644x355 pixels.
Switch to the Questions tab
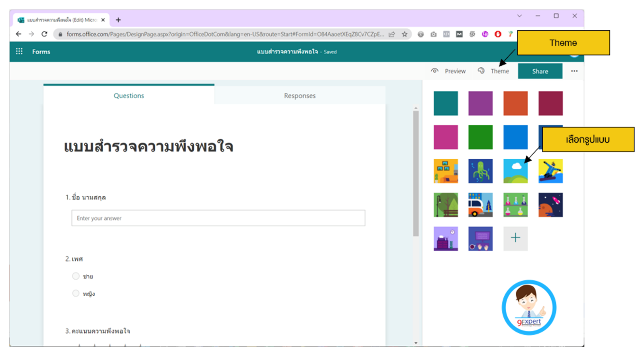click(128, 95)
